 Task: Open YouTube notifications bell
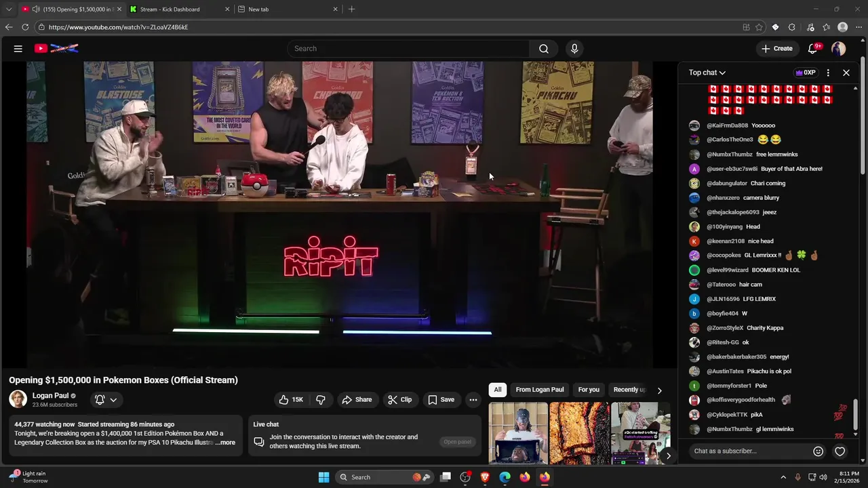click(813, 49)
